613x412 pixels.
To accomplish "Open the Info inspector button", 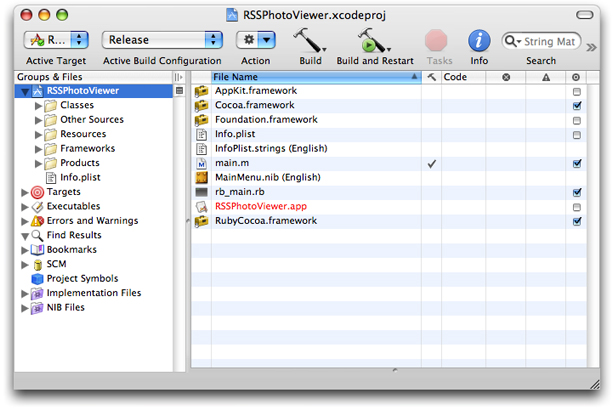I will (479, 40).
